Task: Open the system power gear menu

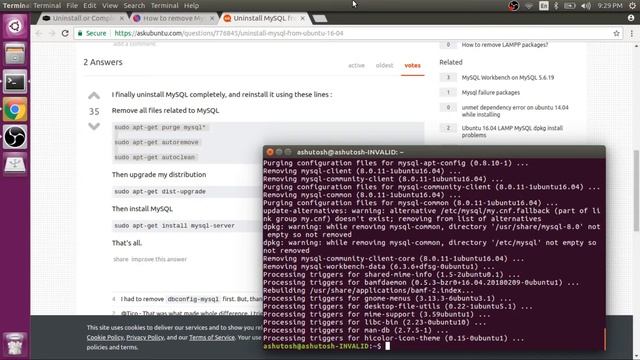Action: [632, 6]
